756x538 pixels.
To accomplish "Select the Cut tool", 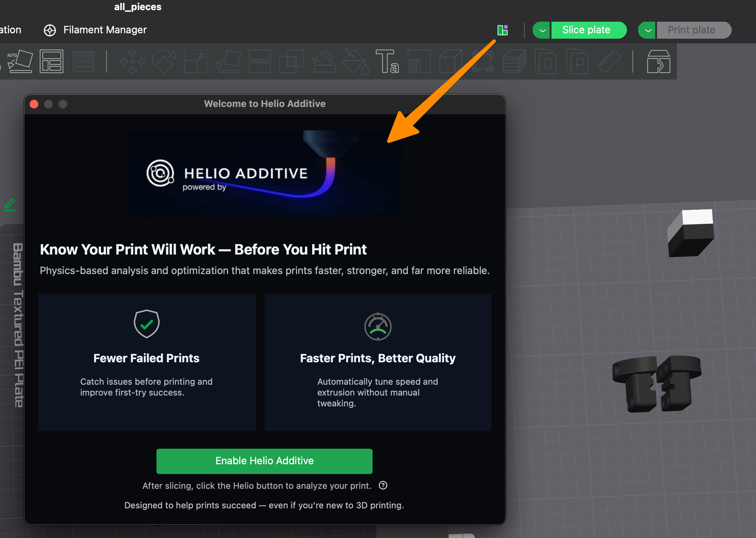I will (x=259, y=61).
